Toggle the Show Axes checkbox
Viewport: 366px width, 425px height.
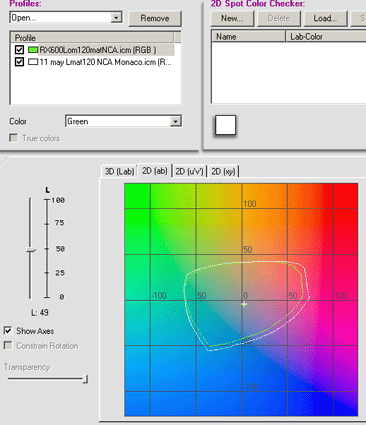tap(8, 330)
